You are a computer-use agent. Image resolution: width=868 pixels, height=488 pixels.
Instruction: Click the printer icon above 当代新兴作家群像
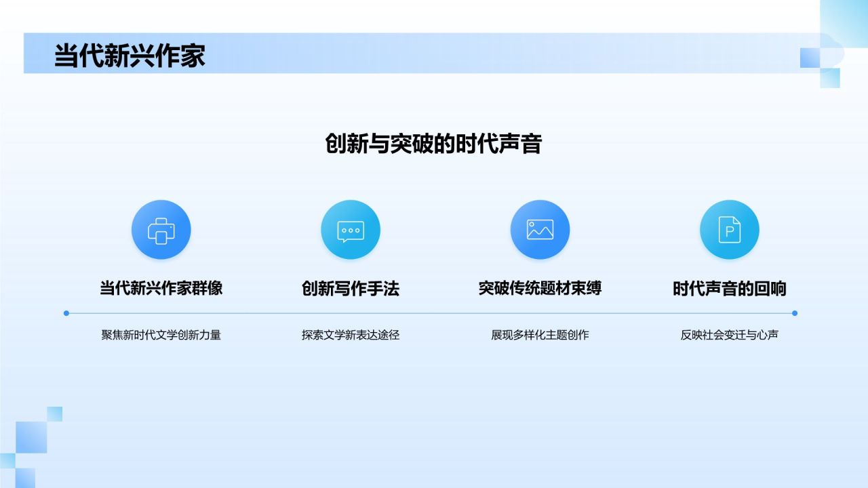click(x=161, y=230)
